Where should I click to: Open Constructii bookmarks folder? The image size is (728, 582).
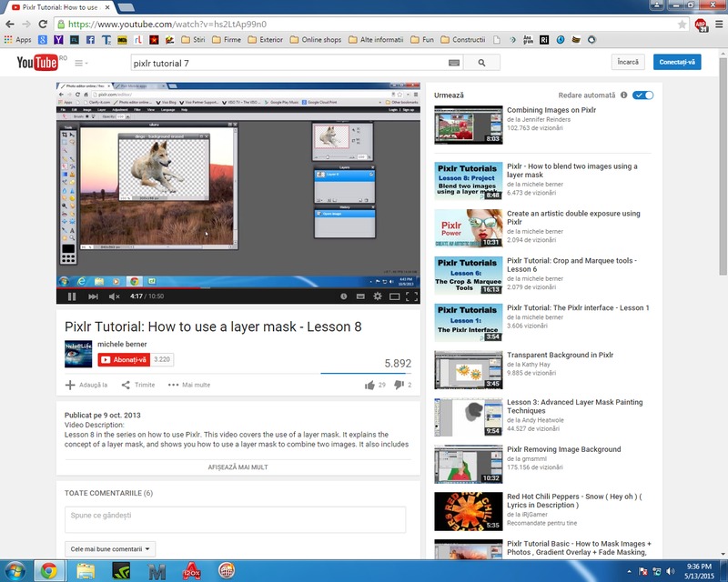click(463, 40)
